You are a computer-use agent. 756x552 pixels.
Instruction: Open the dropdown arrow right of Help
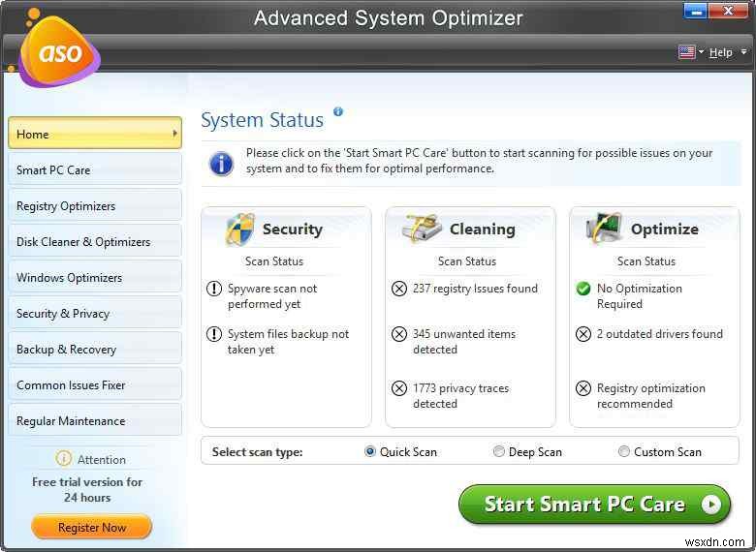click(x=744, y=51)
